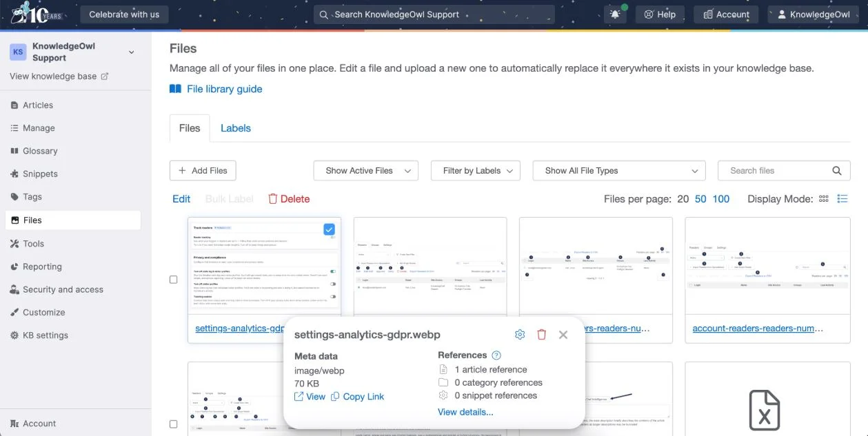Select the Reporting icon in sidebar
Image resolution: width=868 pixels, height=436 pixels.
[x=15, y=266]
